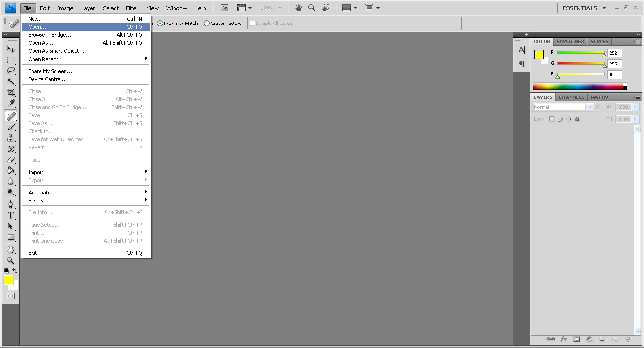Select the Move tool
644x348 pixels.
pyautogui.click(x=10, y=49)
